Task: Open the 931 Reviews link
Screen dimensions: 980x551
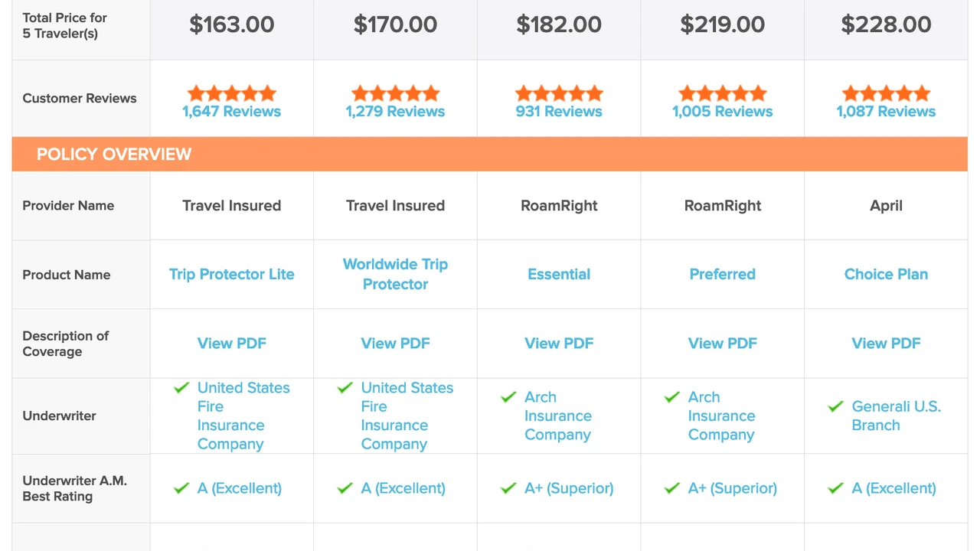Action: pos(559,112)
